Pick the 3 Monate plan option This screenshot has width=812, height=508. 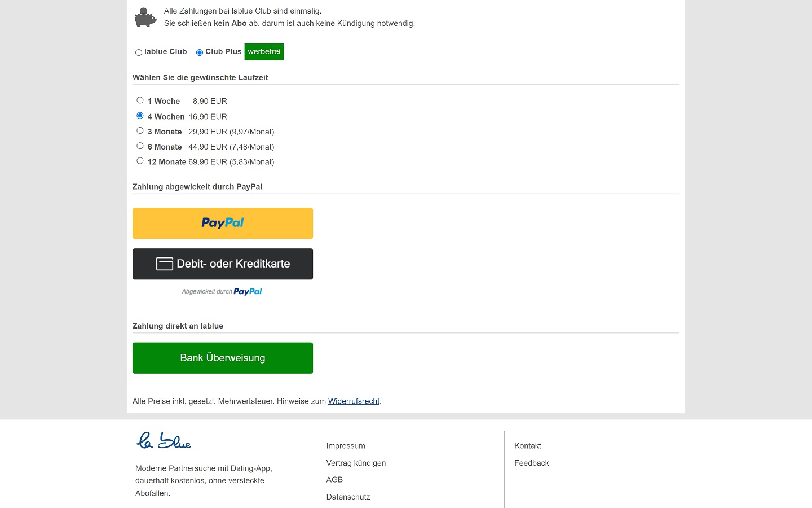coord(140,130)
